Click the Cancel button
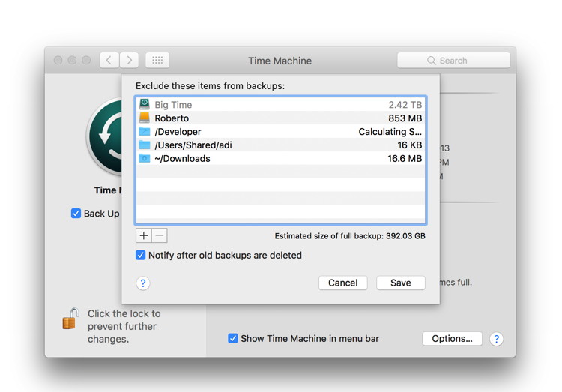Viewport: 562px width, 392px height. coord(343,283)
